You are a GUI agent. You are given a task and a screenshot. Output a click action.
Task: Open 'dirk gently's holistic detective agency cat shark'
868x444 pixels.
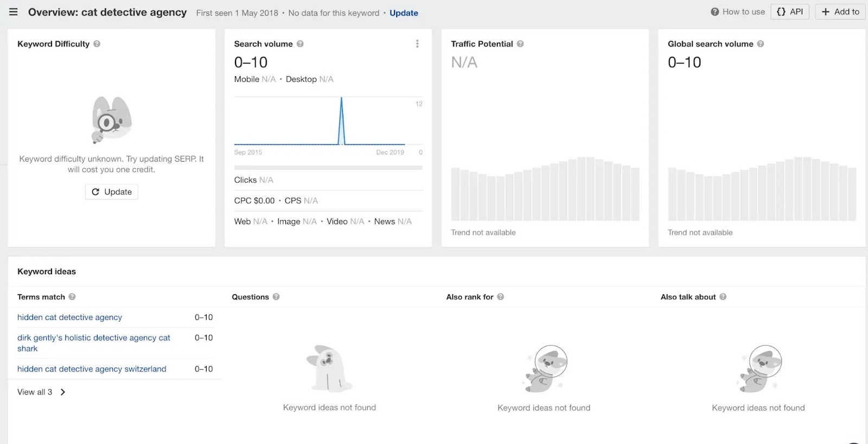(94, 343)
